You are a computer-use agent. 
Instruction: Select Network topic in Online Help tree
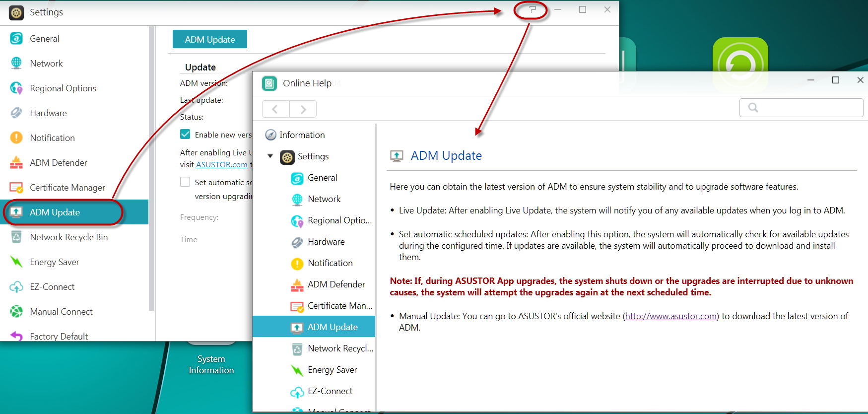tap(314, 199)
